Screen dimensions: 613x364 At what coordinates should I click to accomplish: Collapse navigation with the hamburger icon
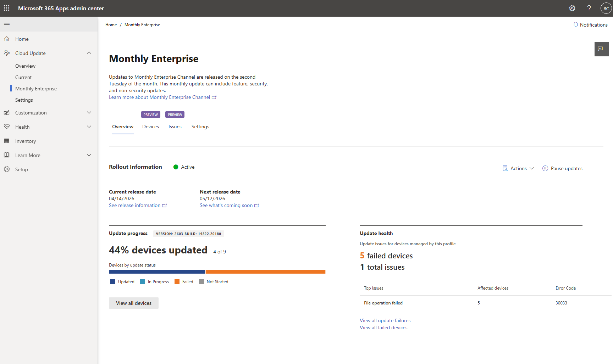point(7,24)
